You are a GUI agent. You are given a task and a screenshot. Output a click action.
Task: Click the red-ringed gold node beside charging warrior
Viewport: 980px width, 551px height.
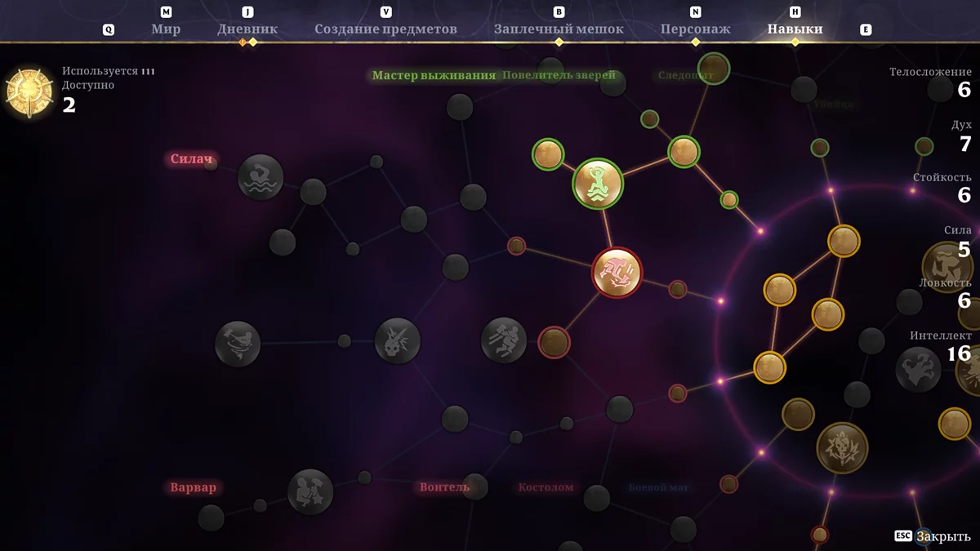pyautogui.click(x=554, y=342)
